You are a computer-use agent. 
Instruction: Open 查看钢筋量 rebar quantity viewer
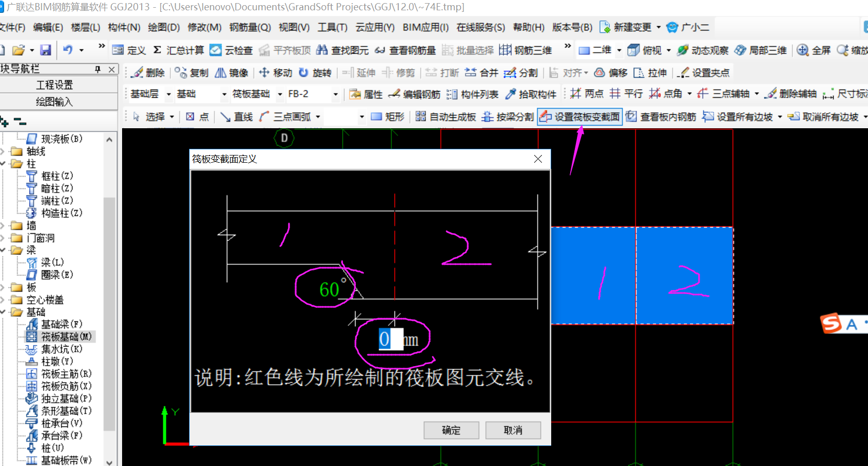click(x=405, y=50)
